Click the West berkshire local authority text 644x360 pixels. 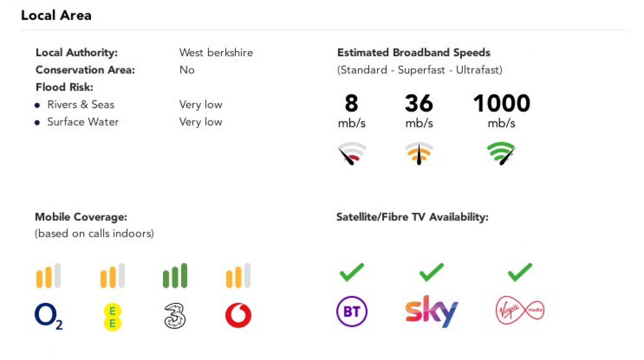pos(216,53)
